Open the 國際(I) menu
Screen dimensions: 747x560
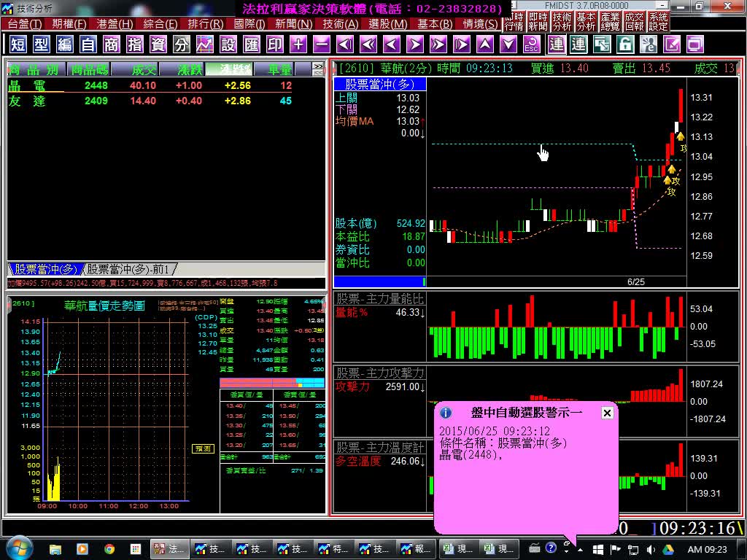pos(249,24)
